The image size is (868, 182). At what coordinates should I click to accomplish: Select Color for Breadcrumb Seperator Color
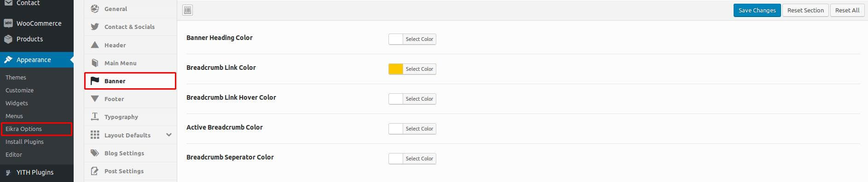[419, 159]
